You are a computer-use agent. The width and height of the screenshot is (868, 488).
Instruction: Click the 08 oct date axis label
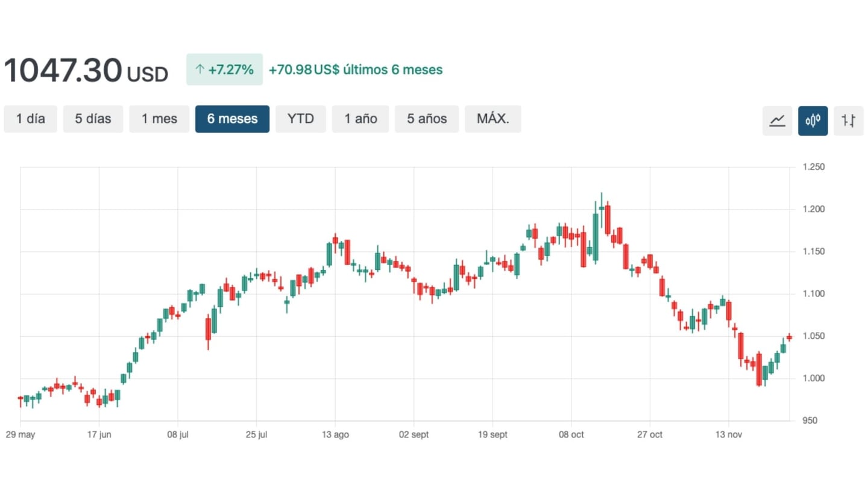(571, 435)
